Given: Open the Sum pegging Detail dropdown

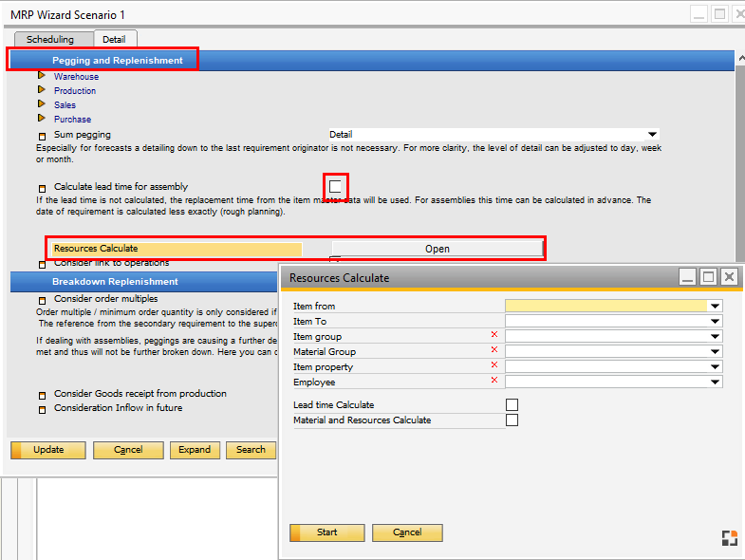Looking at the screenshot, I should pyautogui.click(x=652, y=135).
